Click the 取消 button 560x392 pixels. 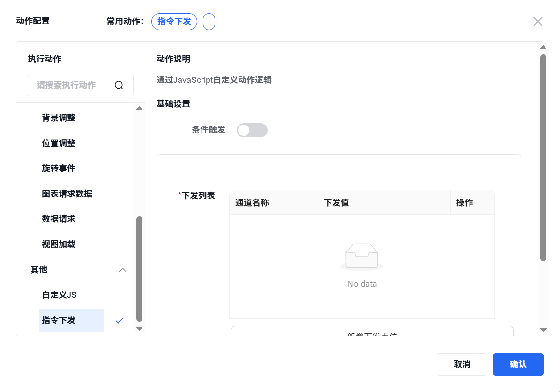tap(462, 364)
